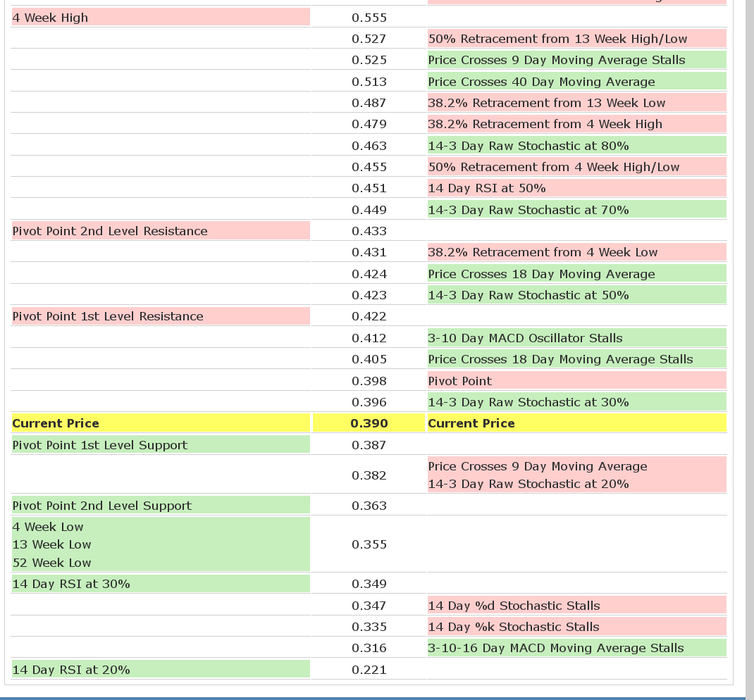Select the 0.433 price value

tap(369, 231)
